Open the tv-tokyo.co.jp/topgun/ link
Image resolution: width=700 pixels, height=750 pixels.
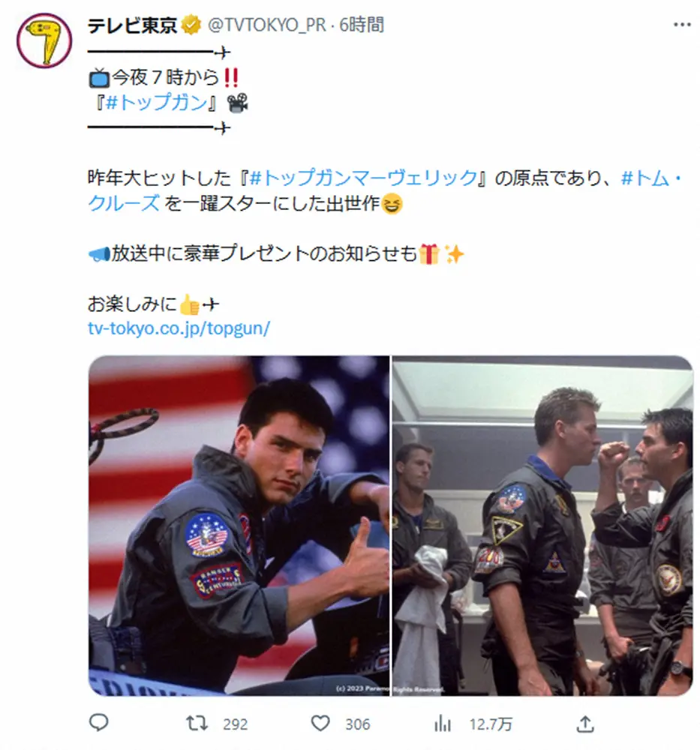pyautogui.click(x=179, y=328)
